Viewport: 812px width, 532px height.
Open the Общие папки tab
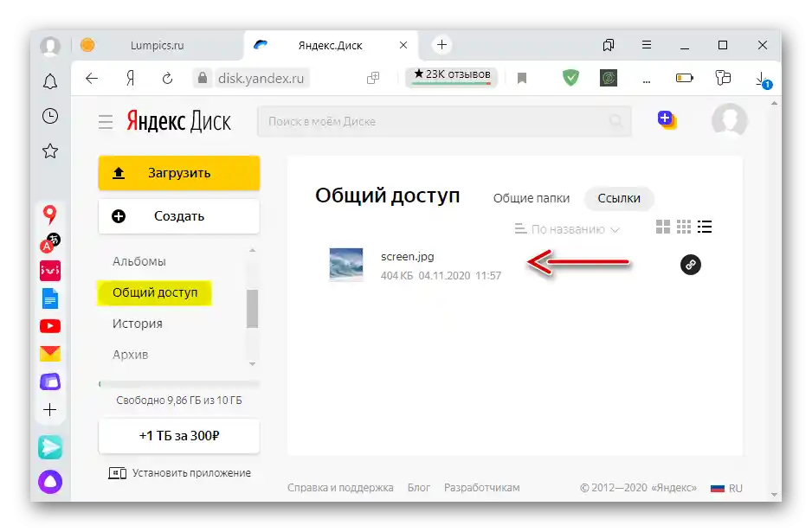(532, 198)
